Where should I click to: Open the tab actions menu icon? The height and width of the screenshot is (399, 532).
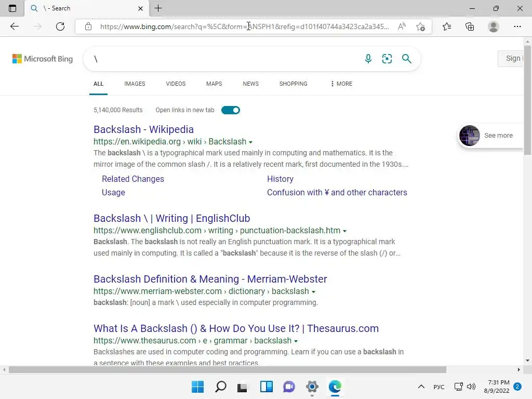pyautogui.click(x=12, y=8)
